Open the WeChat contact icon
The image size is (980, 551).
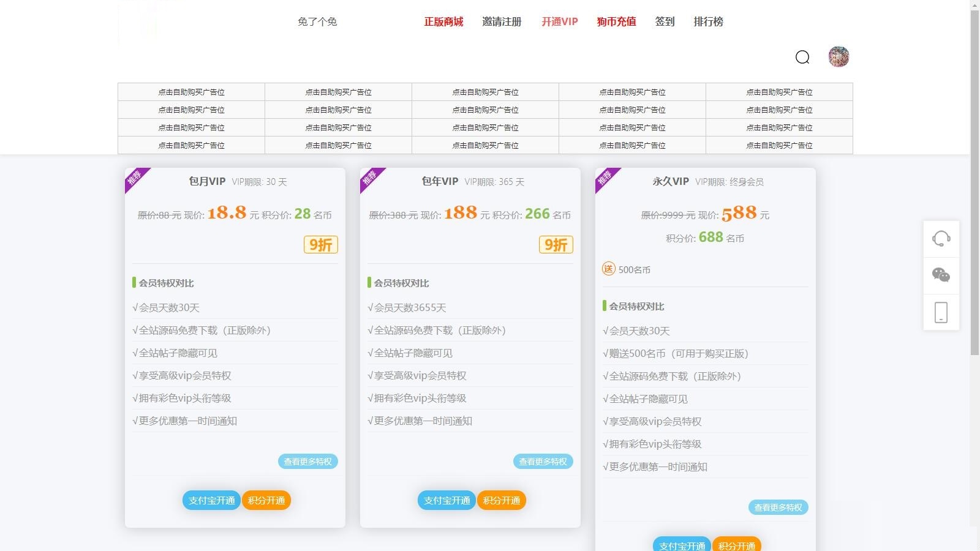[x=941, y=275]
